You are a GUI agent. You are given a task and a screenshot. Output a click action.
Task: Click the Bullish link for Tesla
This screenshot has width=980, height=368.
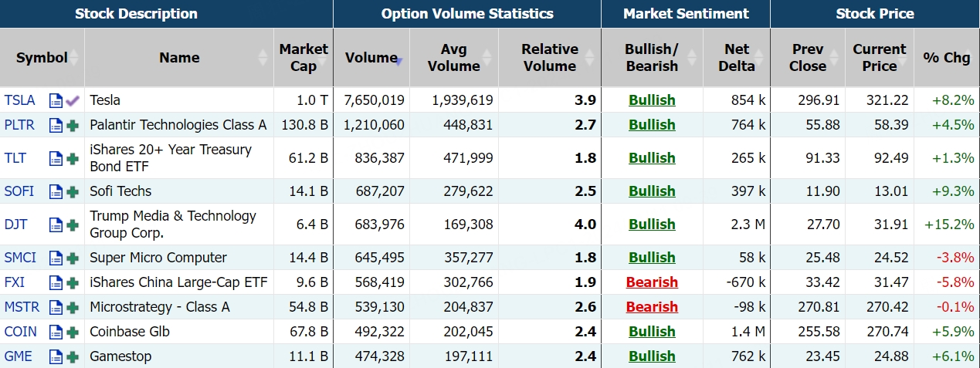(652, 100)
